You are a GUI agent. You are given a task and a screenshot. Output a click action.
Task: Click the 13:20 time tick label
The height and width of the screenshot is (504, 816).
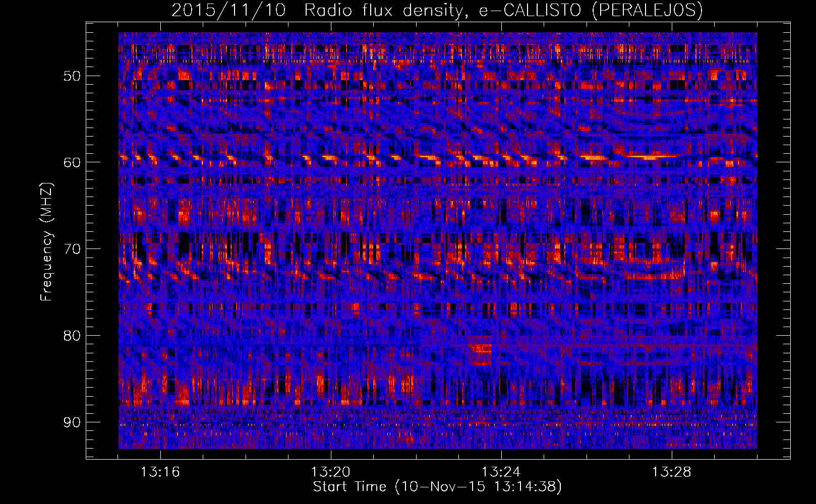click(331, 472)
